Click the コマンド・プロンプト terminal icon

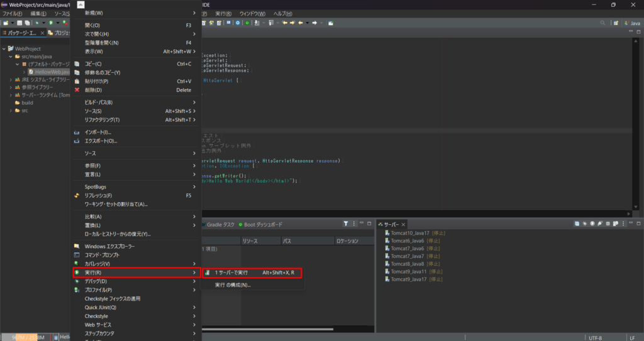pyautogui.click(x=77, y=255)
